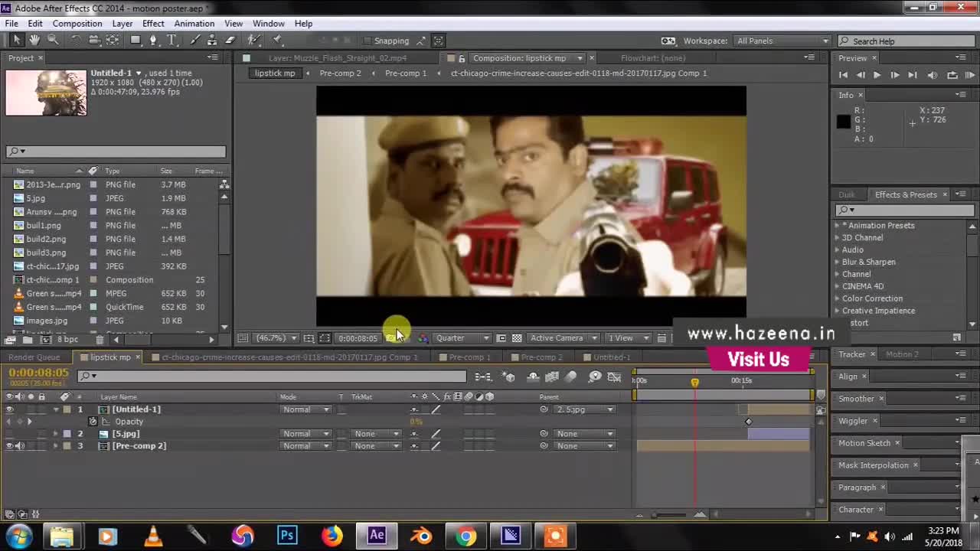Select the Pen tool
Image resolution: width=980 pixels, height=551 pixels.
click(154, 41)
